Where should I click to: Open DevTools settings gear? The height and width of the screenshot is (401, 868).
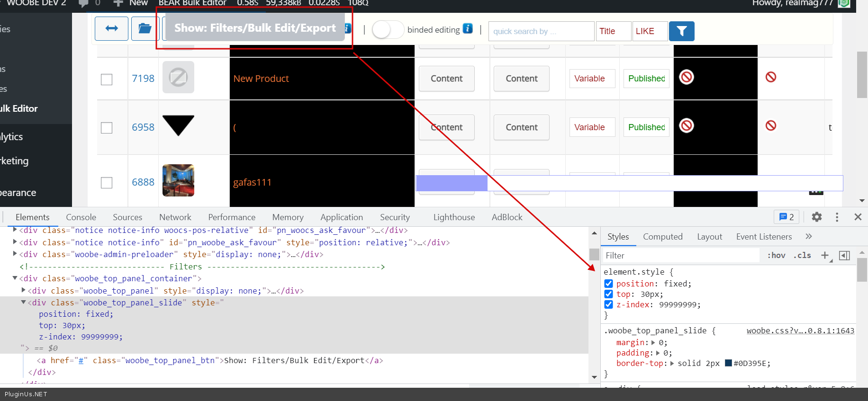coord(816,217)
